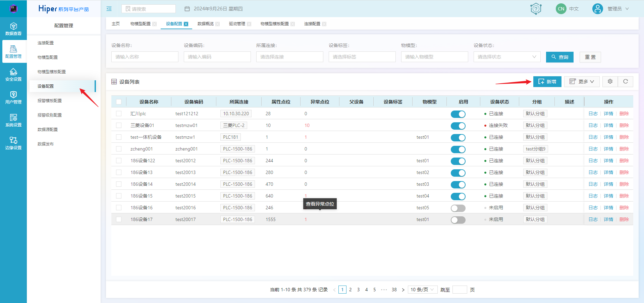
Task: Focus the 设备名称 input field
Action: [145, 57]
